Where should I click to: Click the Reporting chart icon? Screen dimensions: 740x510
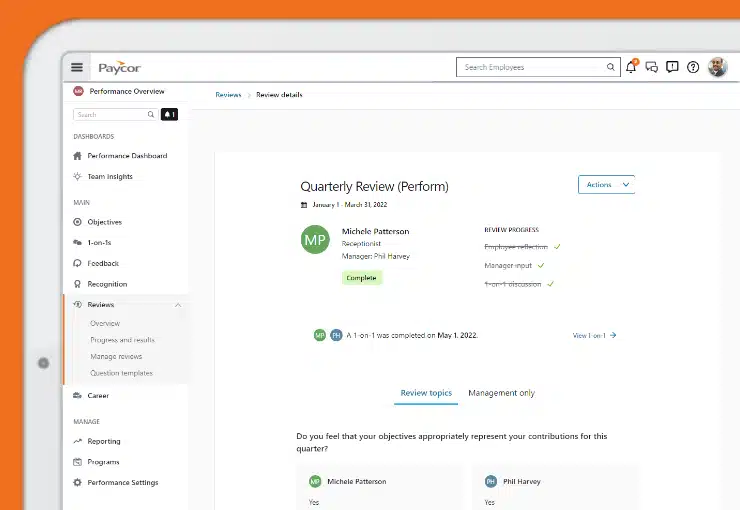77,441
